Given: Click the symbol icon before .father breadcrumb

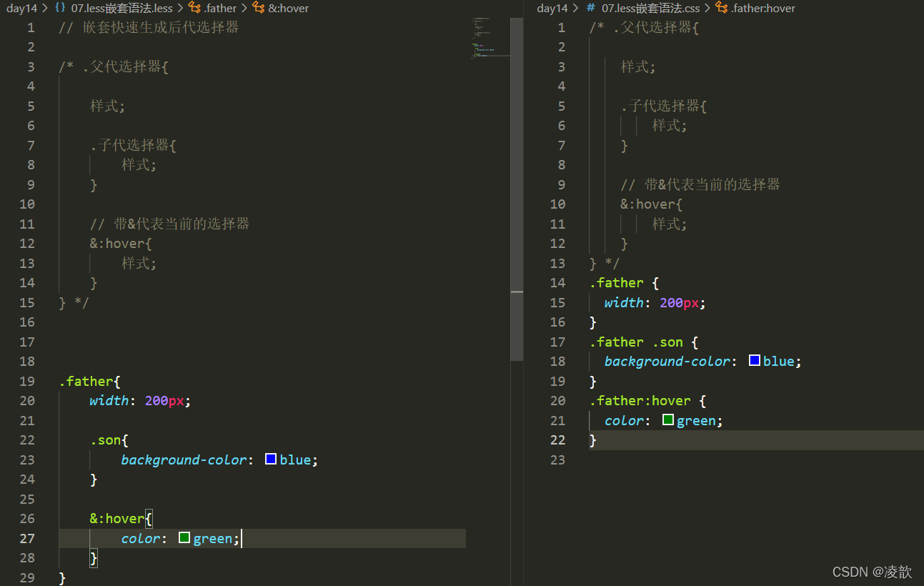Looking at the screenshot, I should [194, 8].
